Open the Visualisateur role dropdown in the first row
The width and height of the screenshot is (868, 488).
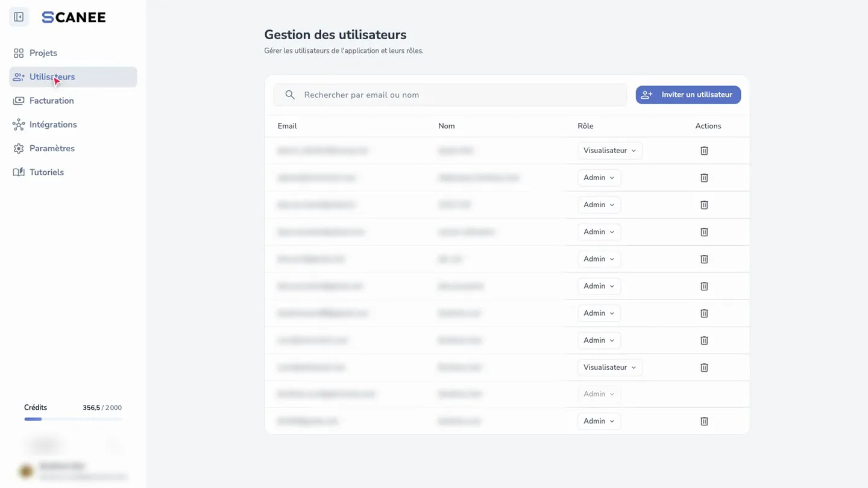click(609, 151)
